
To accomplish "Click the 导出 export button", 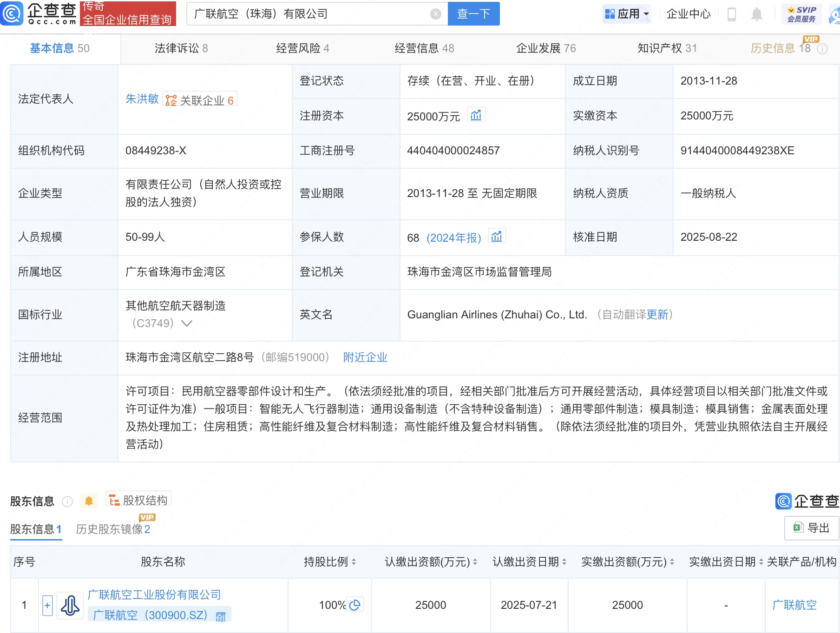I will [x=812, y=528].
